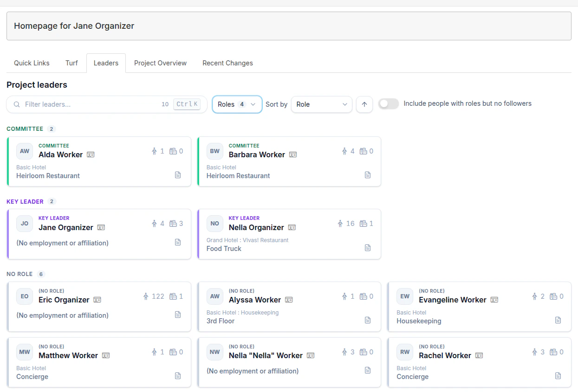Click buildings icon on Jane Organizer card

pyautogui.click(x=173, y=224)
